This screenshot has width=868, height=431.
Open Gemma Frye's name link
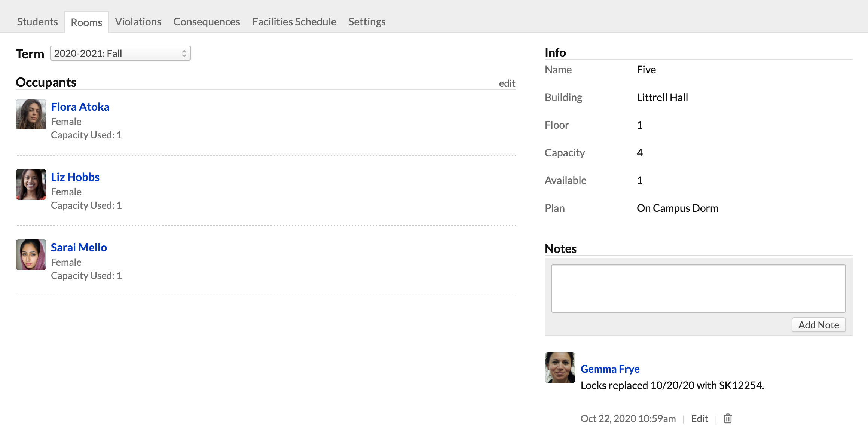coord(610,369)
